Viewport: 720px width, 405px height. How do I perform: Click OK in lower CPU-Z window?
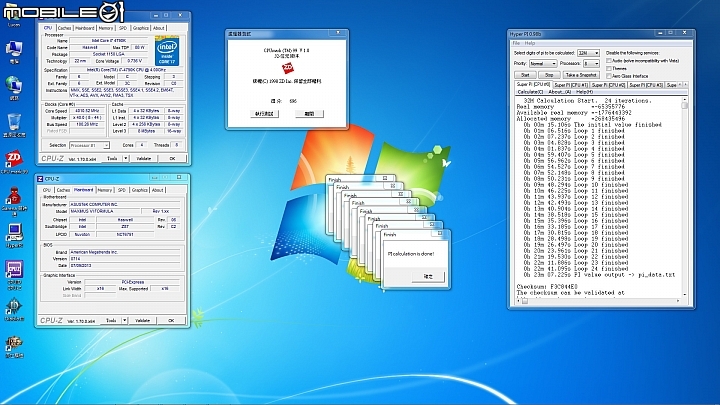tap(171, 321)
